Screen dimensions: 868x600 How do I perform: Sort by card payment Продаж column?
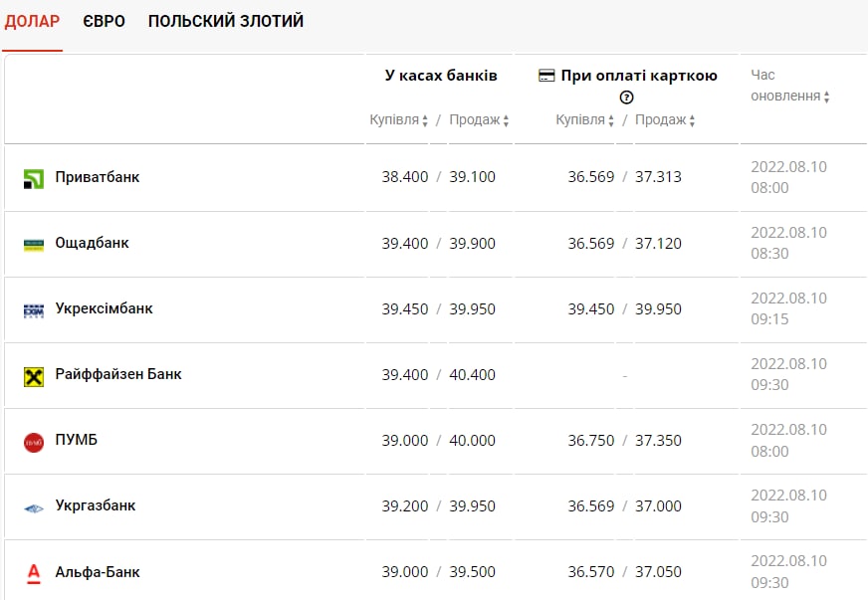[x=665, y=120]
